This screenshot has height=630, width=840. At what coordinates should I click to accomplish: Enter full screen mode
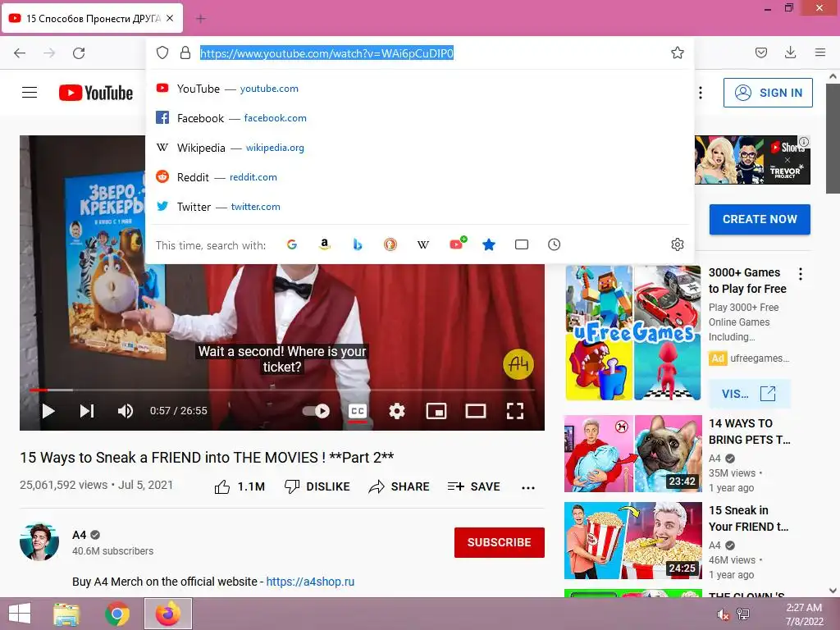pos(515,411)
